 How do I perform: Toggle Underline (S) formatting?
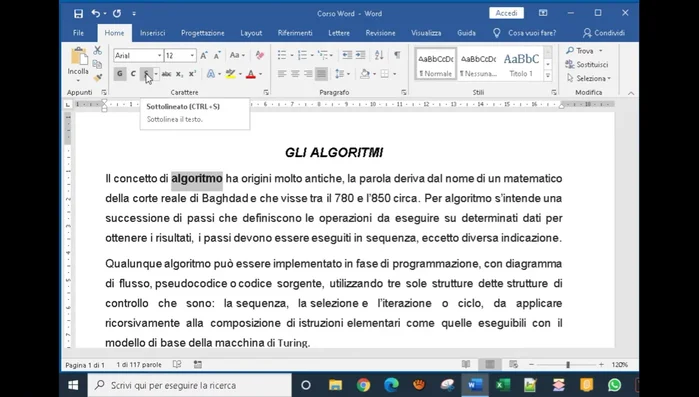pos(146,74)
